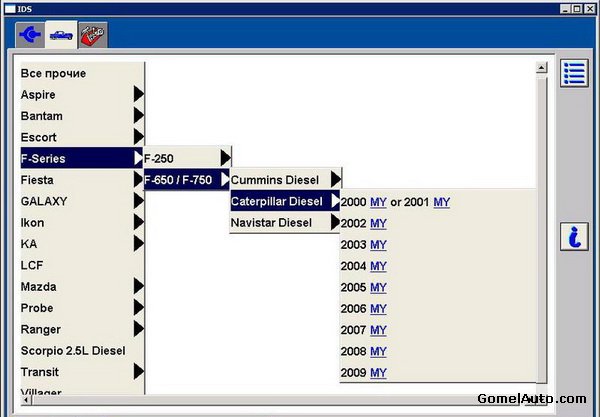This screenshot has width=600, height=417.
Task: Open the blue information icon
Action: click(x=574, y=236)
